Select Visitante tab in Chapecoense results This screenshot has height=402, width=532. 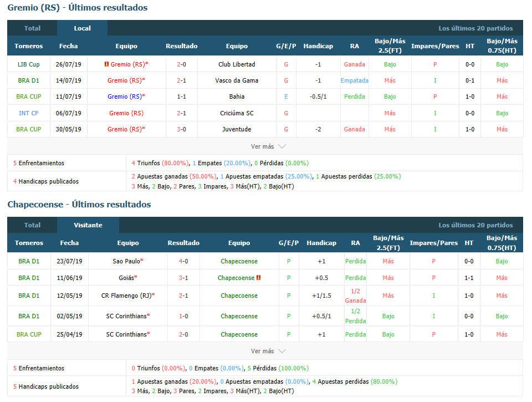click(88, 225)
